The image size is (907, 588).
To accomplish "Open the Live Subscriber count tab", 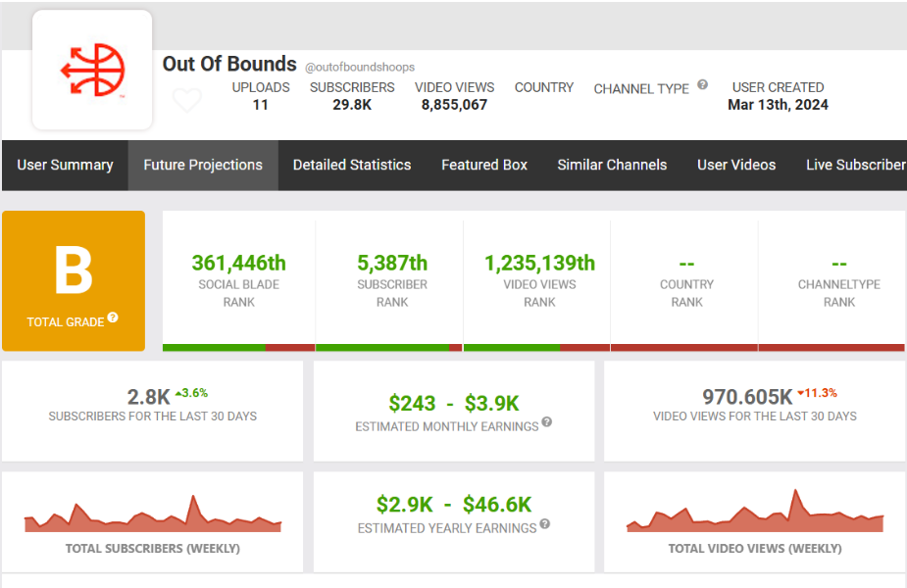I will 855,165.
